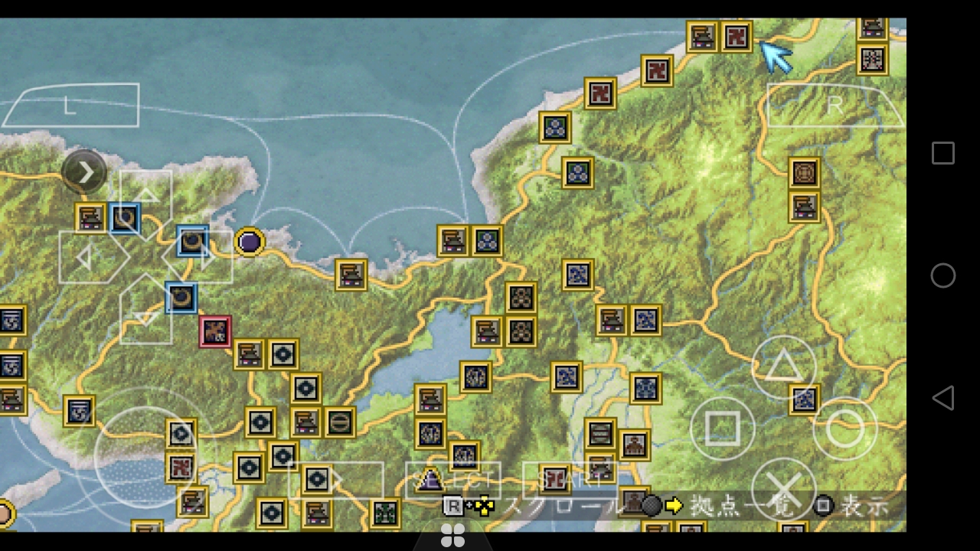The height and width of the screenshot is (551, 980).
Task: Tap the purple circle marker on the coast
Action: [x=249, y=242]
